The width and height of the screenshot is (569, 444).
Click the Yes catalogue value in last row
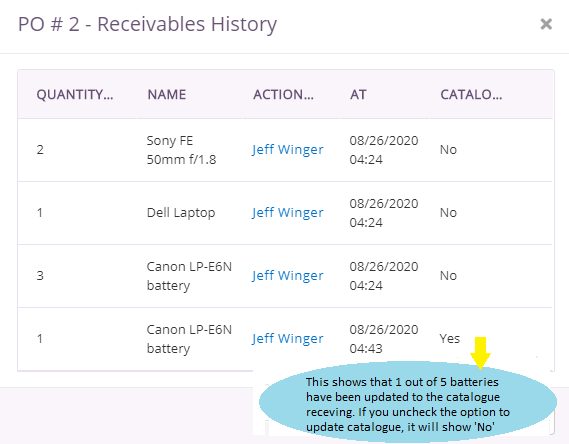[450, 338]
